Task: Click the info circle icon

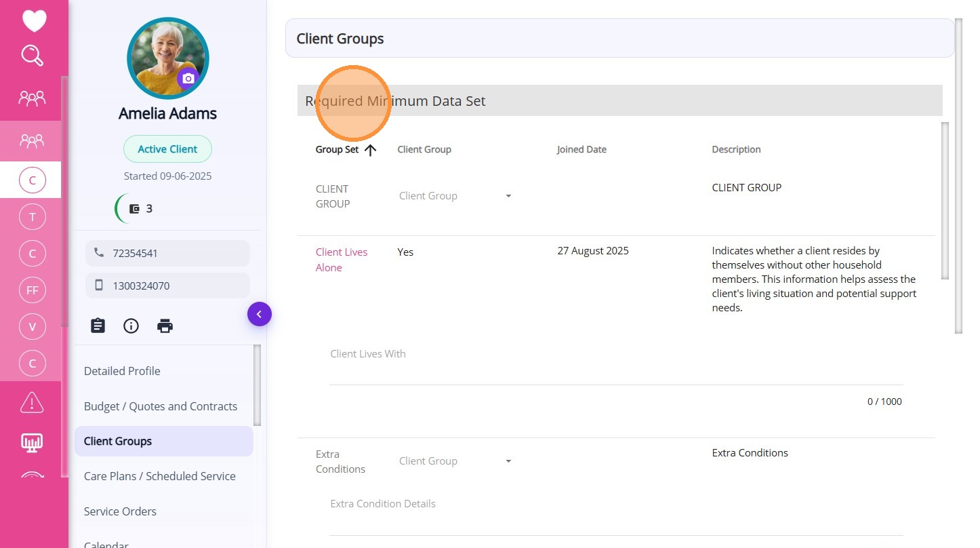Action: click(x=131, y=326)
